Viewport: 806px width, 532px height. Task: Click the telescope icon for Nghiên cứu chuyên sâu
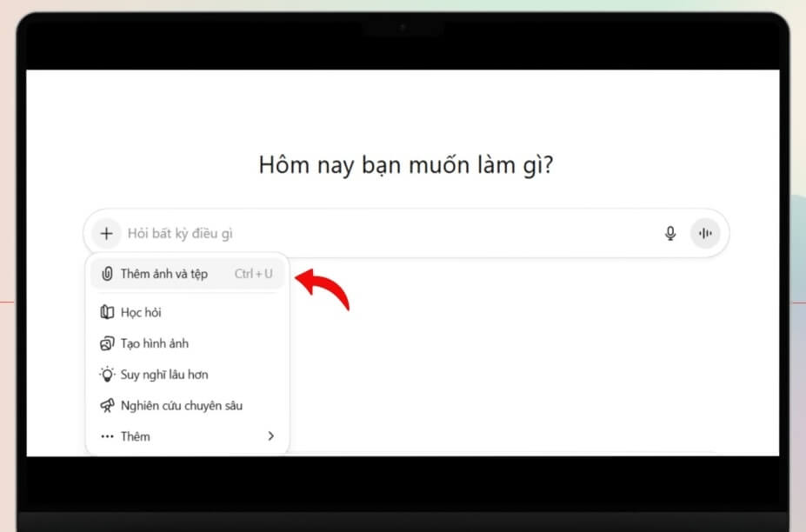(x=107, y=405)
